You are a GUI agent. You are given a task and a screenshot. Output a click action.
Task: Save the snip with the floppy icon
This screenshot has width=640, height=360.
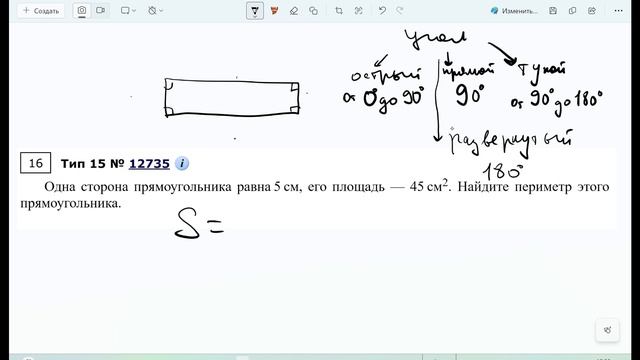tap(553, 11)
